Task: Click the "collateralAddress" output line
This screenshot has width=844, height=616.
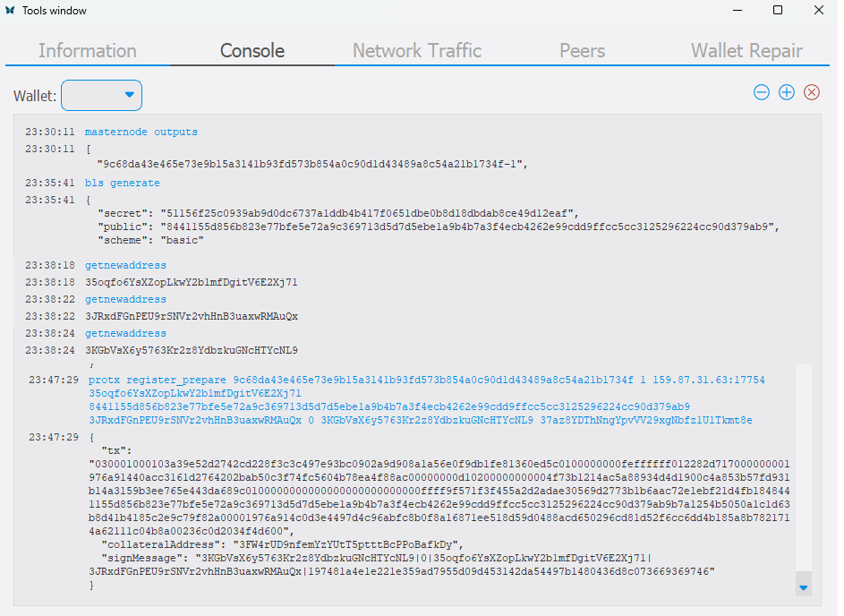Action: 280,544
